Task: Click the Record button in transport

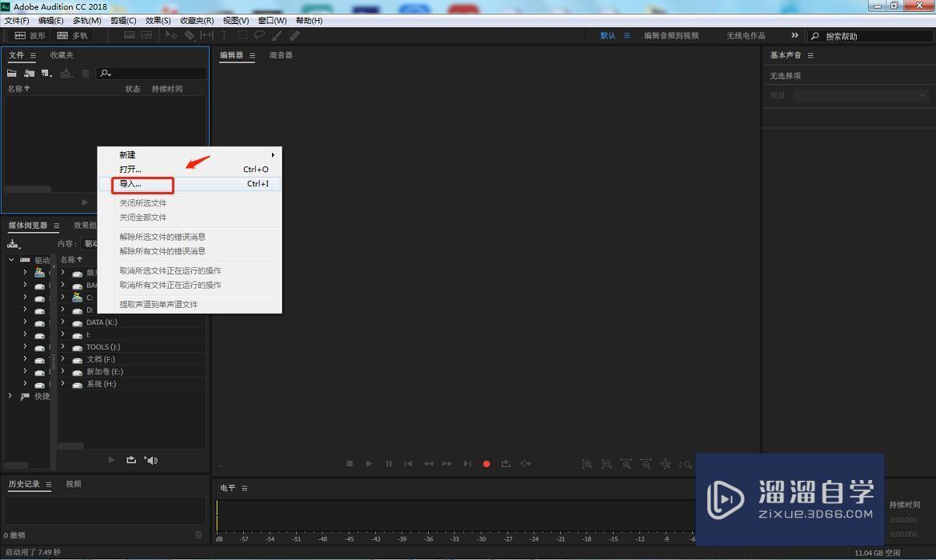Action: [x=486, y=464]
